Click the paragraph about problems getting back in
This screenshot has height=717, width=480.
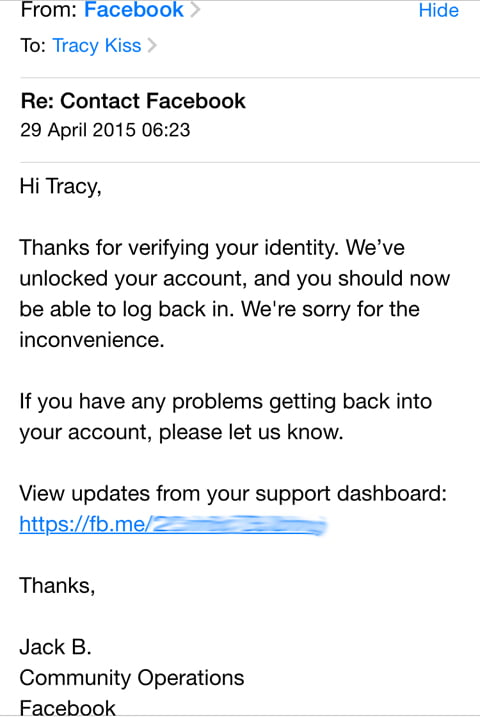225,417
